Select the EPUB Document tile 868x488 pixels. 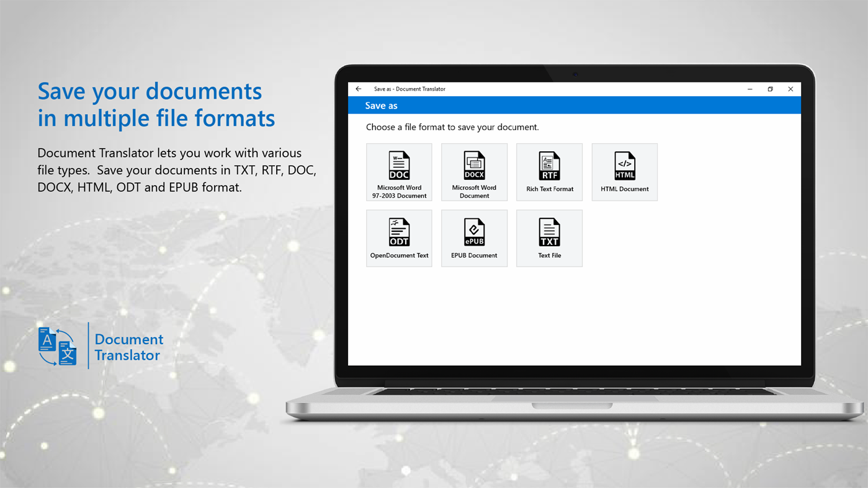pos(474,237)
